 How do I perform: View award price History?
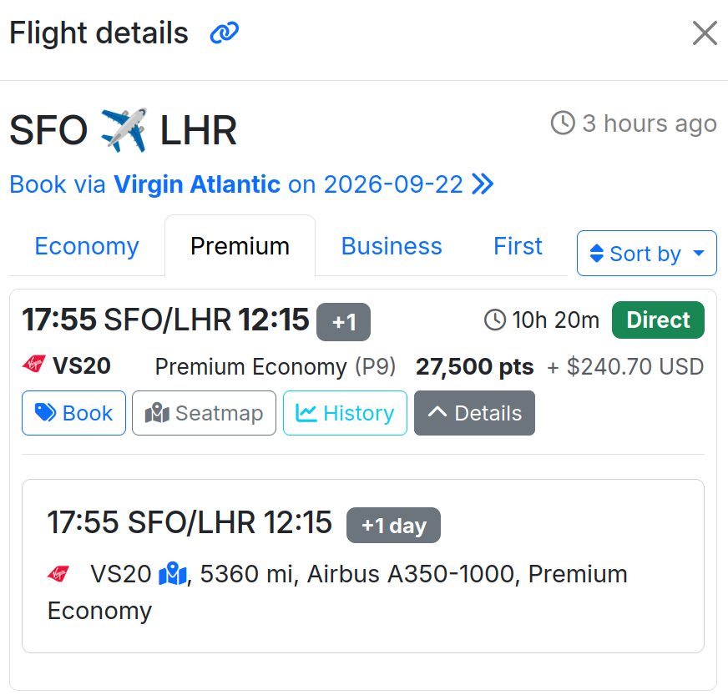coord(345,413)
